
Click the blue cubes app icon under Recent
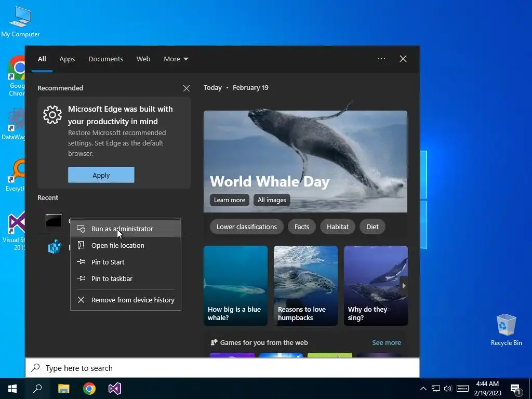[x=54, y=247]
